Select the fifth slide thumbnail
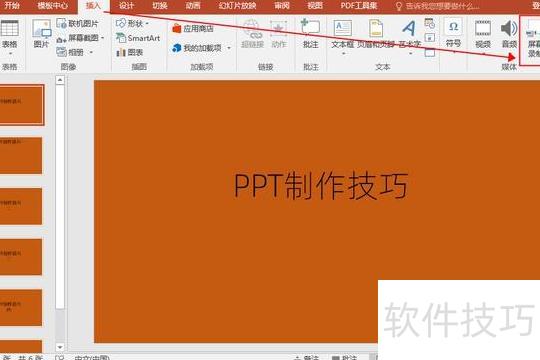The width and height of the screenshot is (540, 360). (21, 308)
